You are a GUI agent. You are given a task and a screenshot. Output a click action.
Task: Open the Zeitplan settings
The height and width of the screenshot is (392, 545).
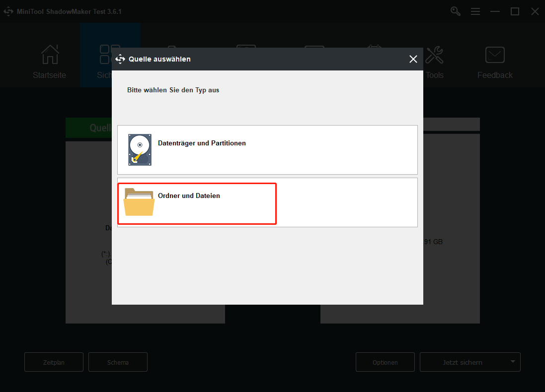coord(54,362)
